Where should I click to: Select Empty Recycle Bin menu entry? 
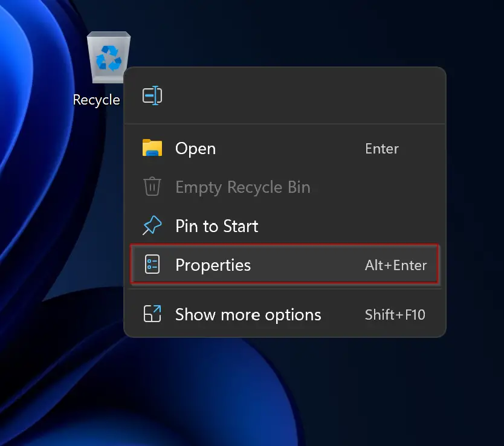(x=285, y=187)
